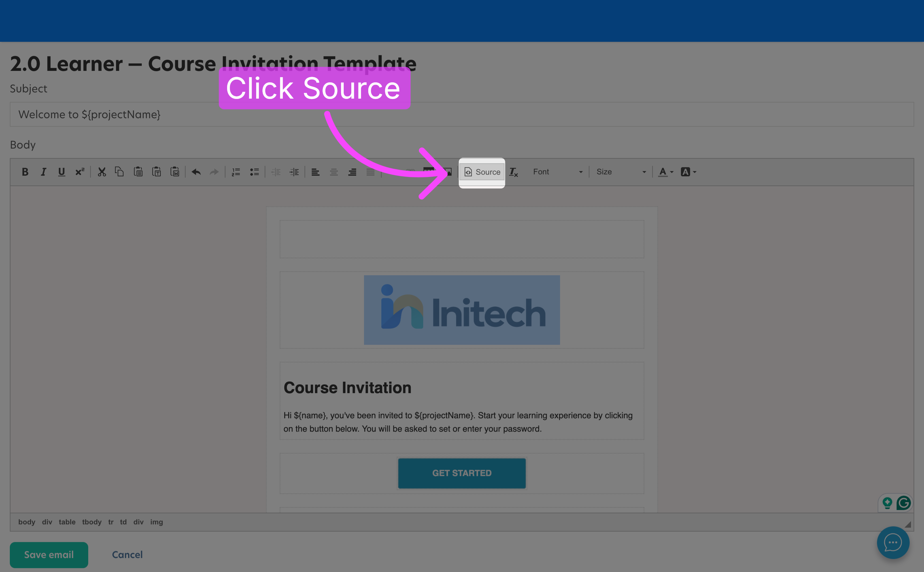Align text right
The width and height of the screenshot is (924, 572).
[x=352, y=172]
